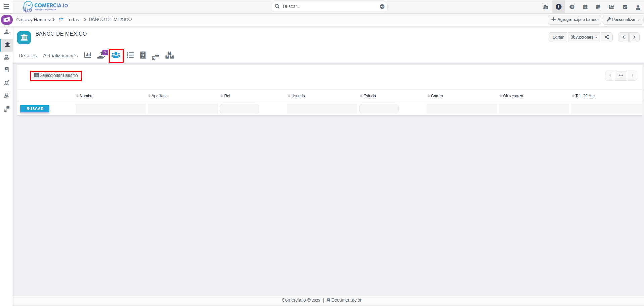Open the hamburger menu icon

click(x=6, y=6)
